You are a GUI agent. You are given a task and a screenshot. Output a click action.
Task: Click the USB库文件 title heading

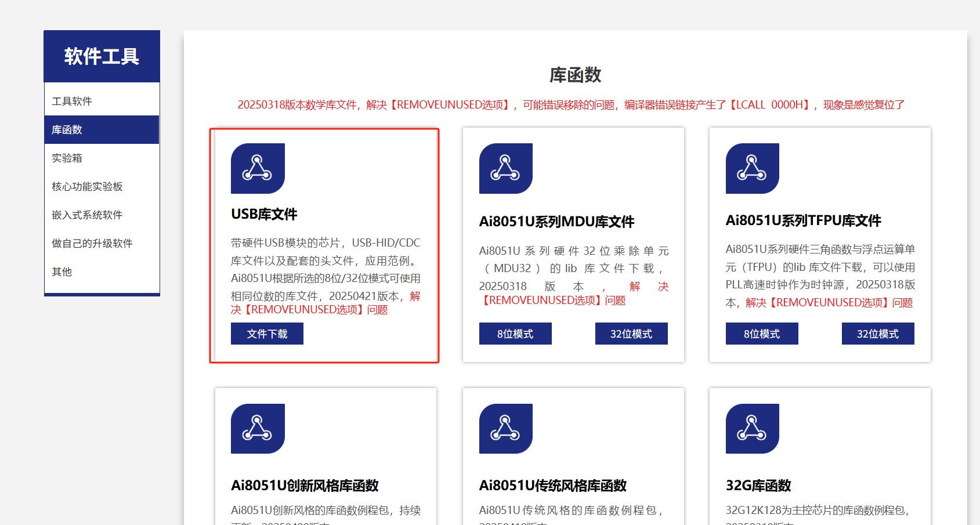[x=264, y=214]
